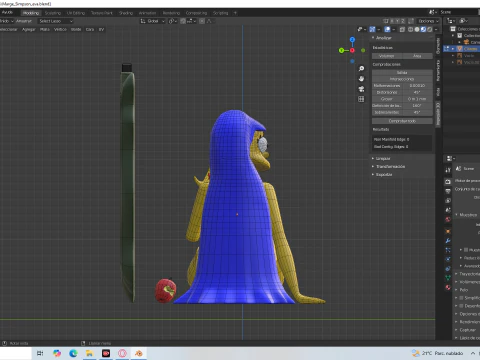Open the World properties red globe icon
480x360 pixels.
pyautogui.click(x=448, y=219)
